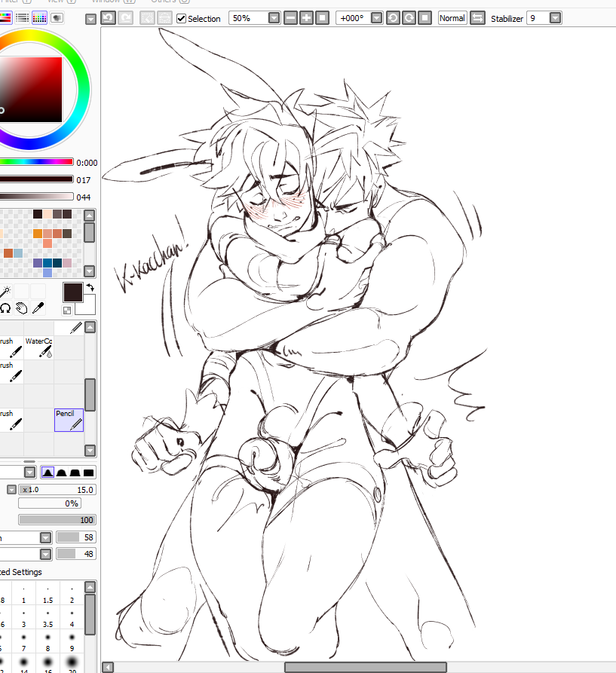The width and height of the screenshot is (616, 673).
Task: Toggle the HSV slider lines panel icon
Action: (22, 17)
